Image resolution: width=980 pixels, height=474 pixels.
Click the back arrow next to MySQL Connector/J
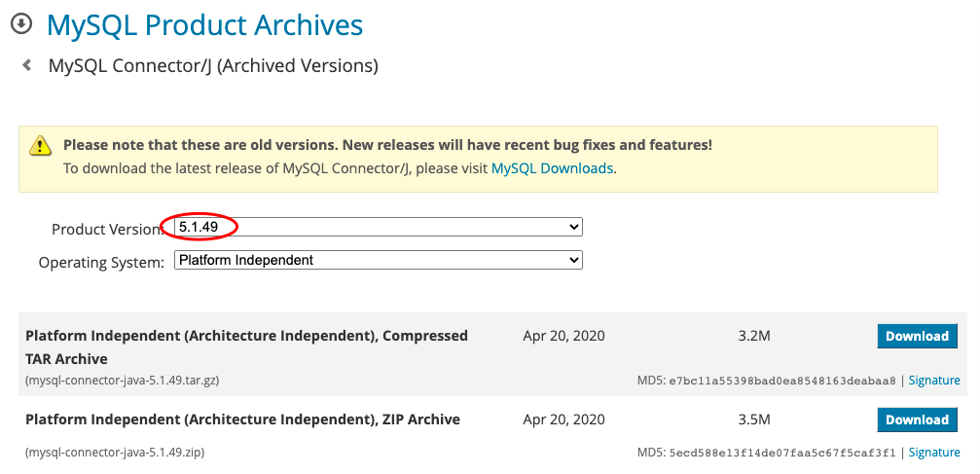[x=27, y=64]
